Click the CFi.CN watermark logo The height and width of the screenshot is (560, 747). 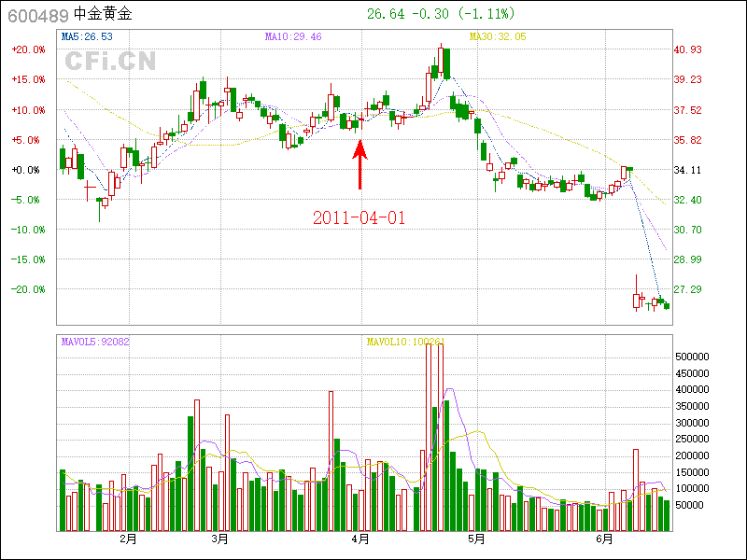(x=110, y=62)
